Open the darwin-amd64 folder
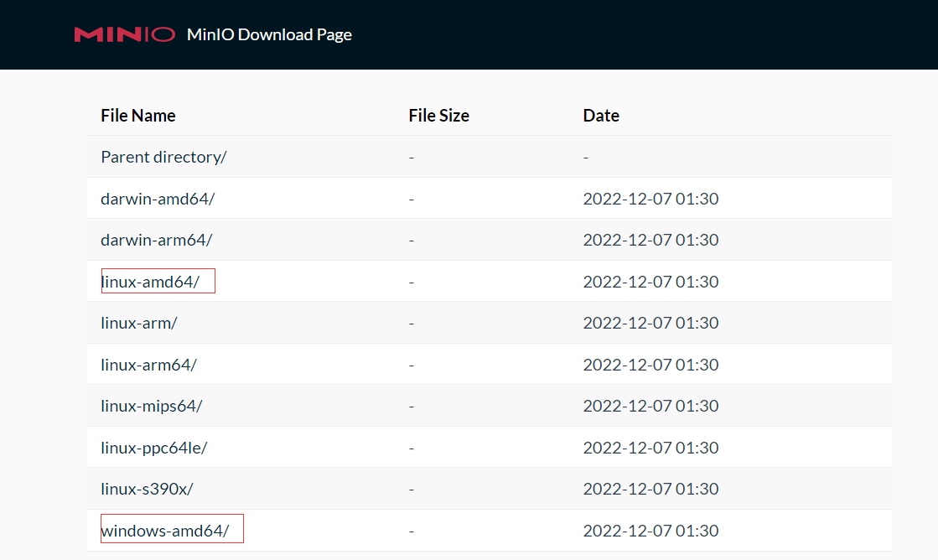 tap(158, 199)
